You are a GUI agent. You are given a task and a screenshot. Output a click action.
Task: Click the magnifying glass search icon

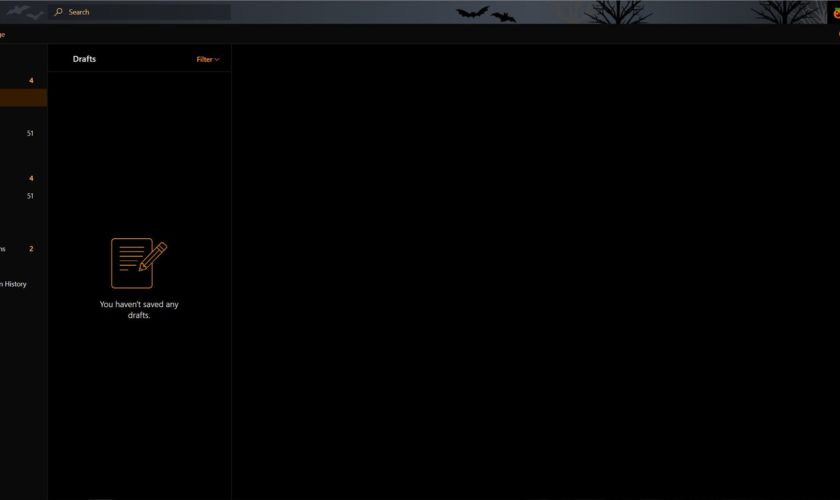tap(58, 12)
